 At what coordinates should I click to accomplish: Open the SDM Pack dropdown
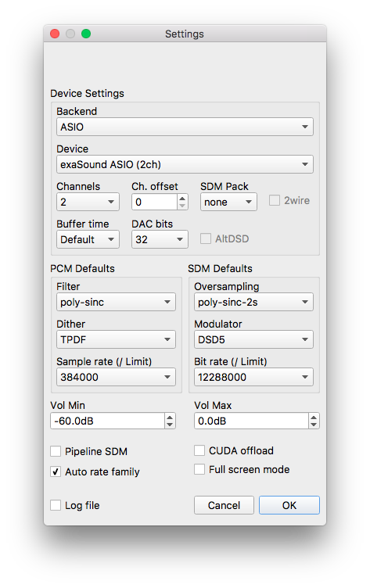(x=228, y=202)
